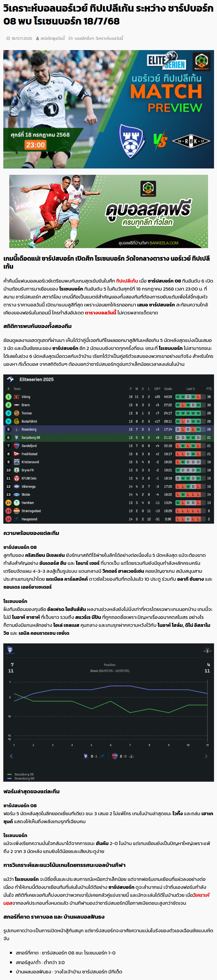
Task: Click the Sarpsborg 08 crest above the position chart
Action: pyautogui.click(x=10, y=650)
